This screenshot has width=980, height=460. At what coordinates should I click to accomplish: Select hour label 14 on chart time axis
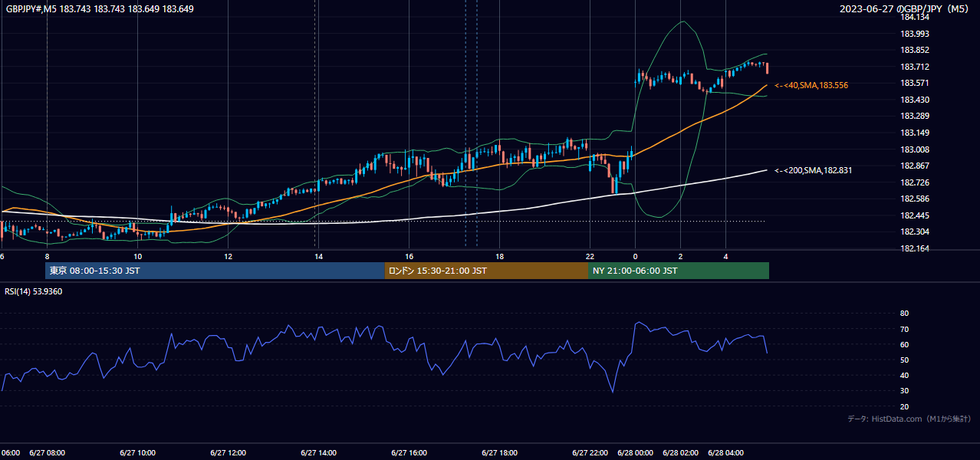pyautogui.click(x=318, y=256)
